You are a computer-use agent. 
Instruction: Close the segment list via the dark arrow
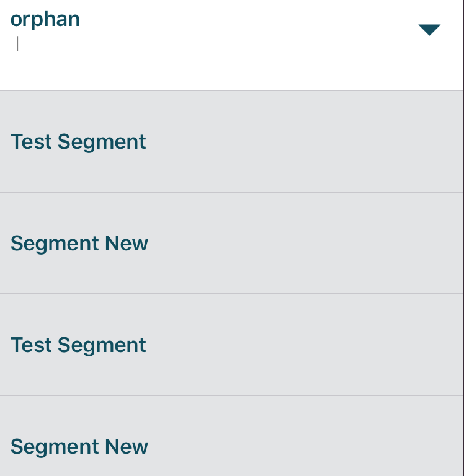[x=429, y=30]
